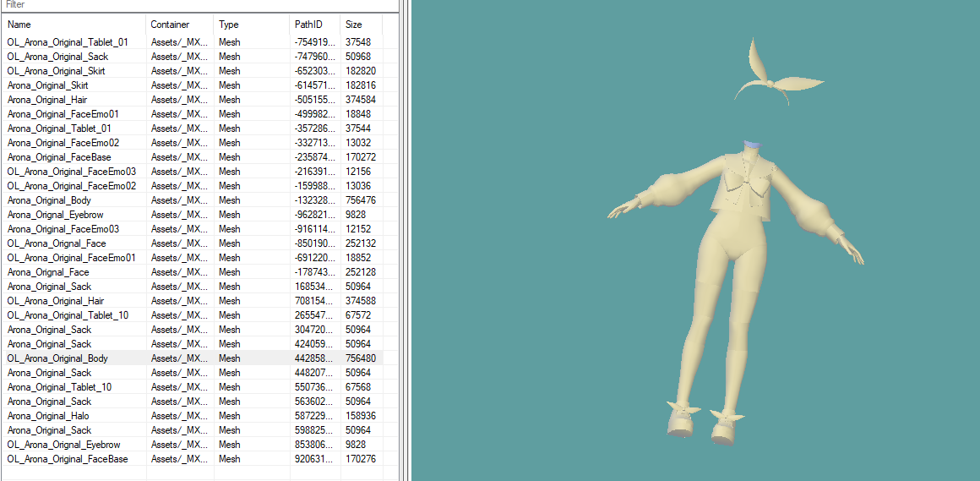Select the Sack row with PathID 424059

pos(193,344)
